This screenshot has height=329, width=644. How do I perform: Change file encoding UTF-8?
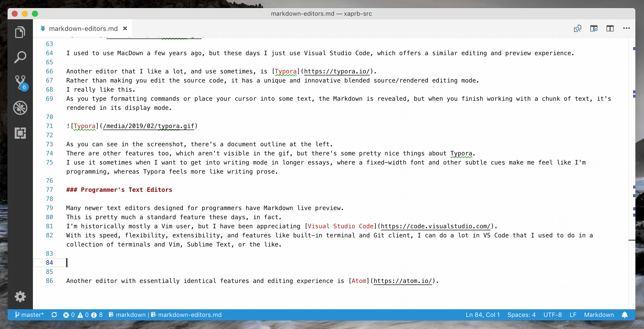point(552,315)
